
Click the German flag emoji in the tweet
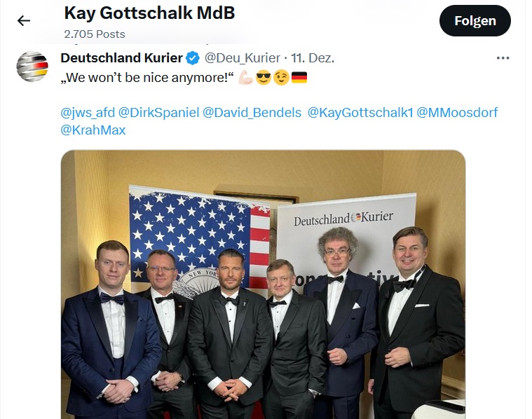299,77
